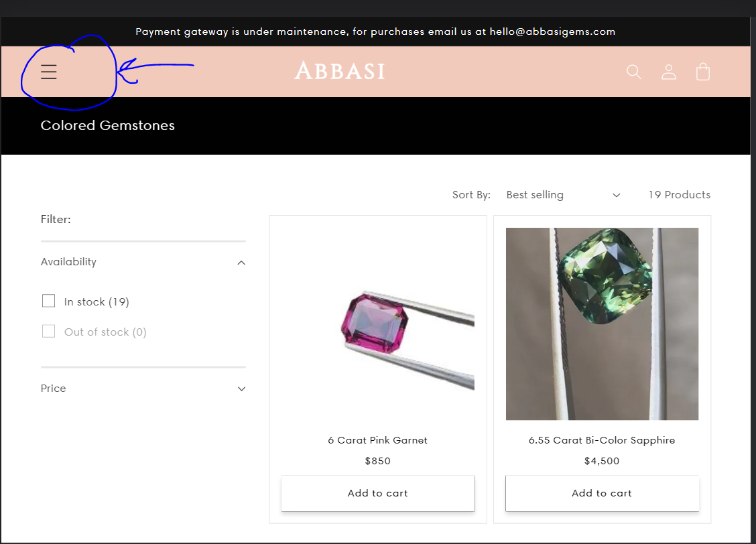Open the 6.55 Carat Bi-Color Sapphire link
The height and width of the screenshot is (544, 756).
[602, 440]
